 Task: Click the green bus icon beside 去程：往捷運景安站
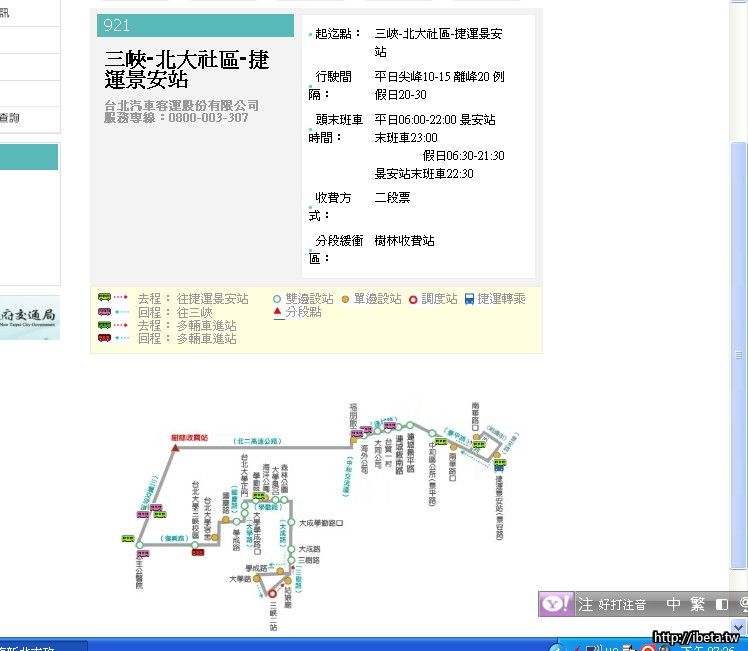click(104, 298)
